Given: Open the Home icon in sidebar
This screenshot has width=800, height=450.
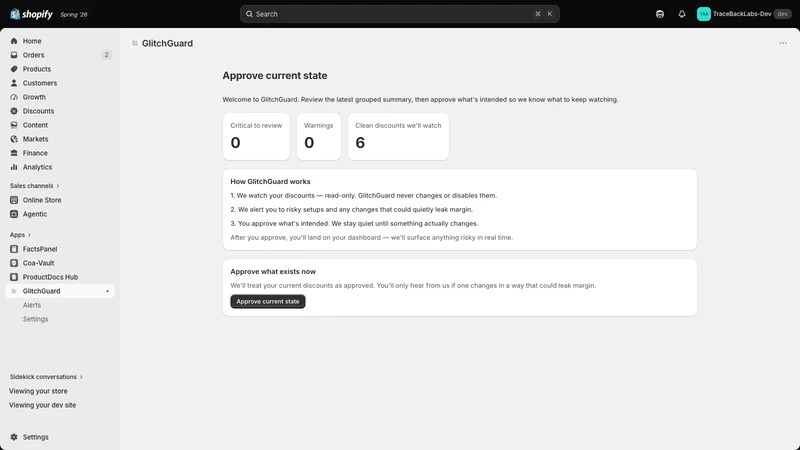Looking at the screenshot, I should pos(14,41).
